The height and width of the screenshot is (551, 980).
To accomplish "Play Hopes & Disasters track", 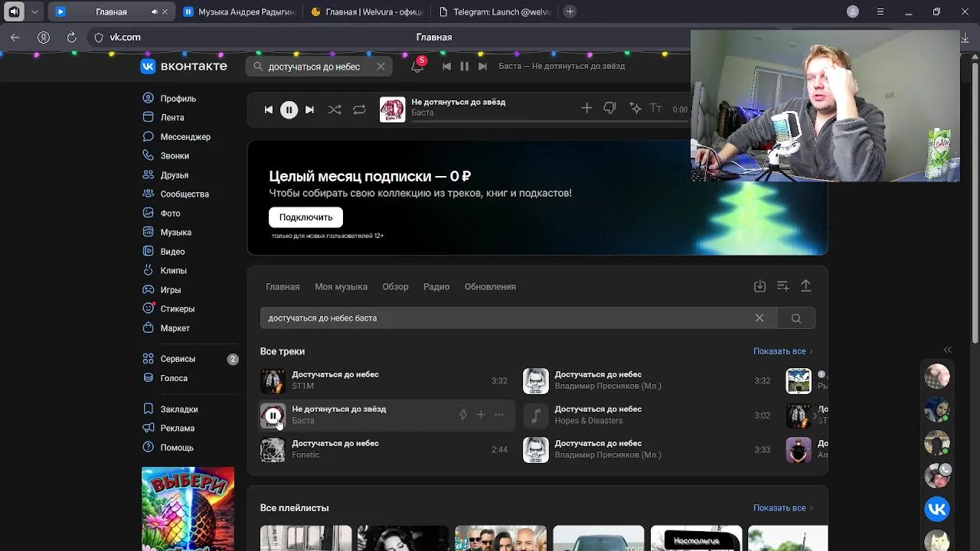I will 536,416.
